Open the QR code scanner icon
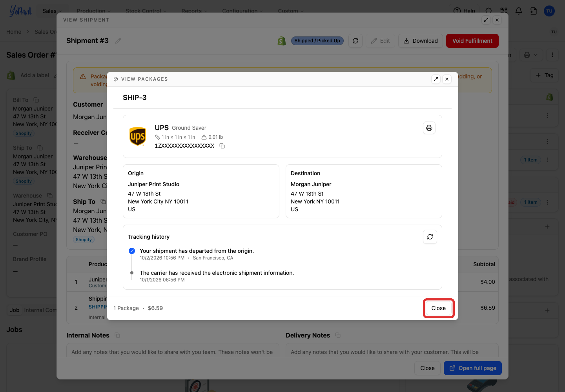This screenshot has width=565, height=392. click(x=504, y=11)
